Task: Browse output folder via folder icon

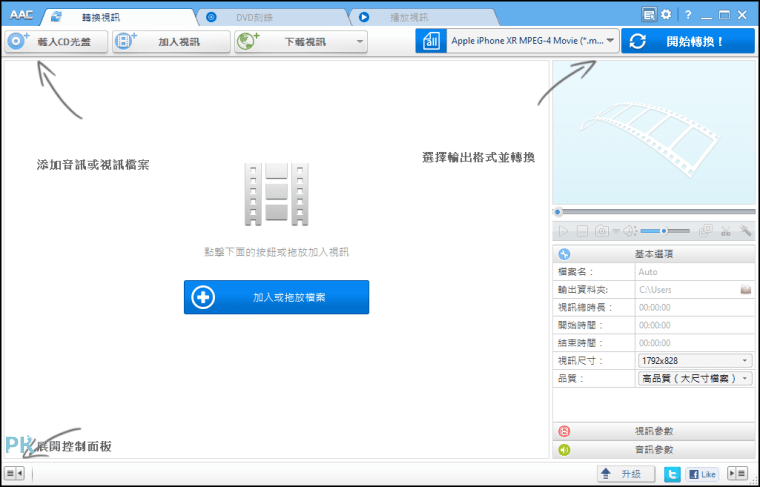Action: 745,290
